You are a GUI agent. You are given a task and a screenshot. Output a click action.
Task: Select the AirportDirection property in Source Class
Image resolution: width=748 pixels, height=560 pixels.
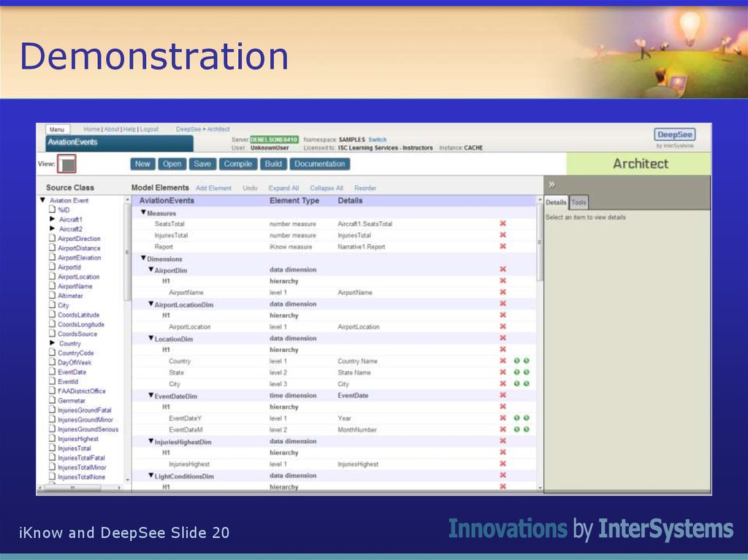(79, 239)
